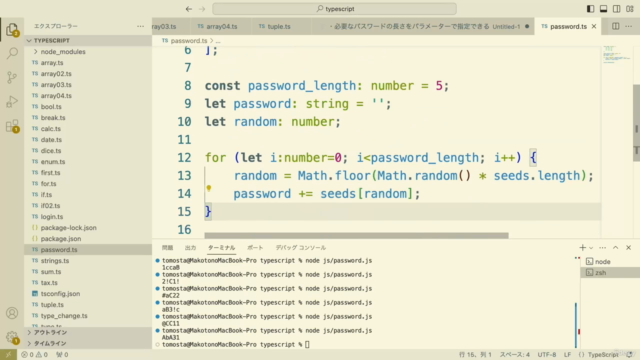Open login.ts in the explorer

pyautogui.click(x=88, y=217)
